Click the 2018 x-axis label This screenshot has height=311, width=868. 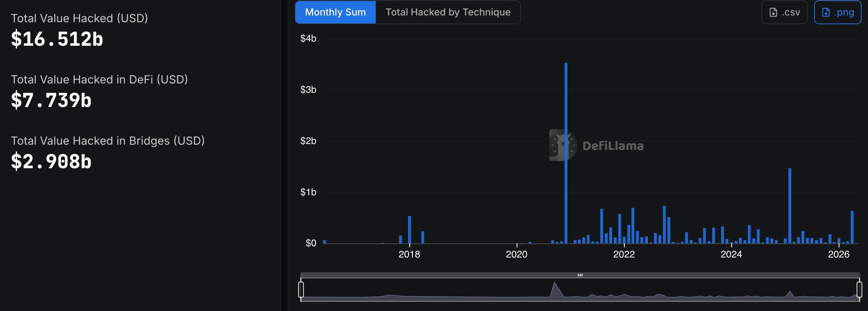tap(409, 254)
